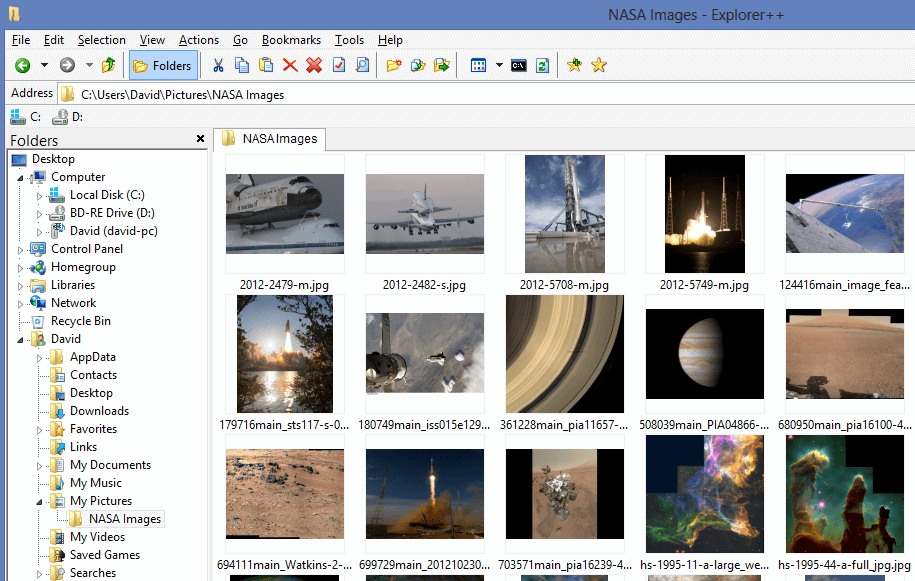The width and height of the screenshot is (915, 581).
Task: Select the Jupiter 508039main_PIA04866 thumbnail
Action: tap(705, 354)
